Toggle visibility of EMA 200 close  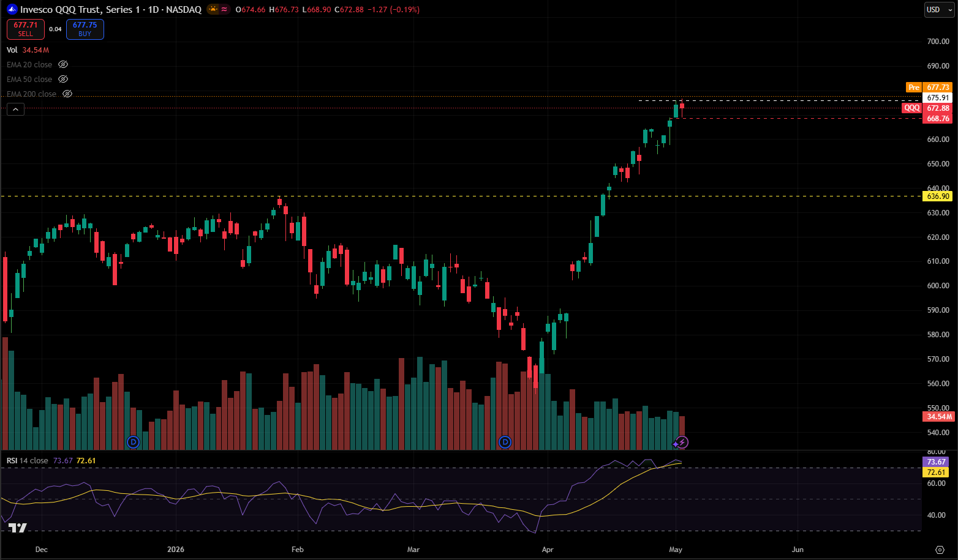point(67,94)
